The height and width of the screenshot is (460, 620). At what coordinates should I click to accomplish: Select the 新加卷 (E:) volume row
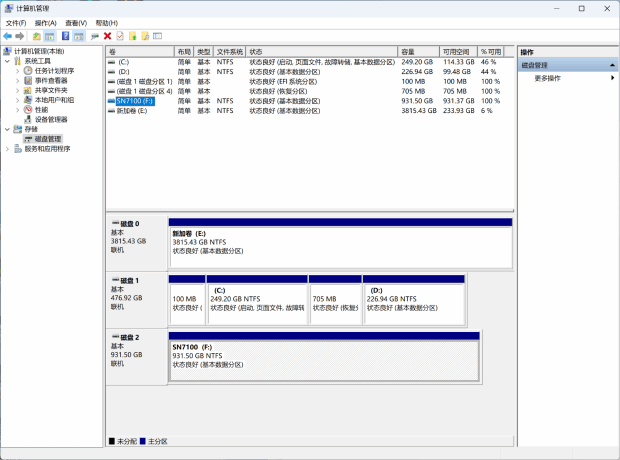310,111
